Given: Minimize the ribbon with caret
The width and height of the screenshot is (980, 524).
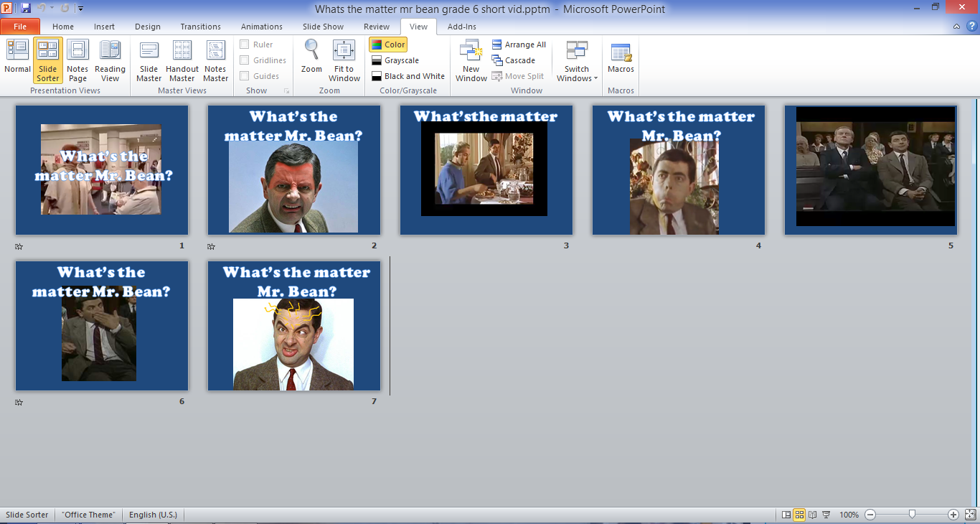Looking at the screenshot, I should pyautogui.click(x=956, y=27).
